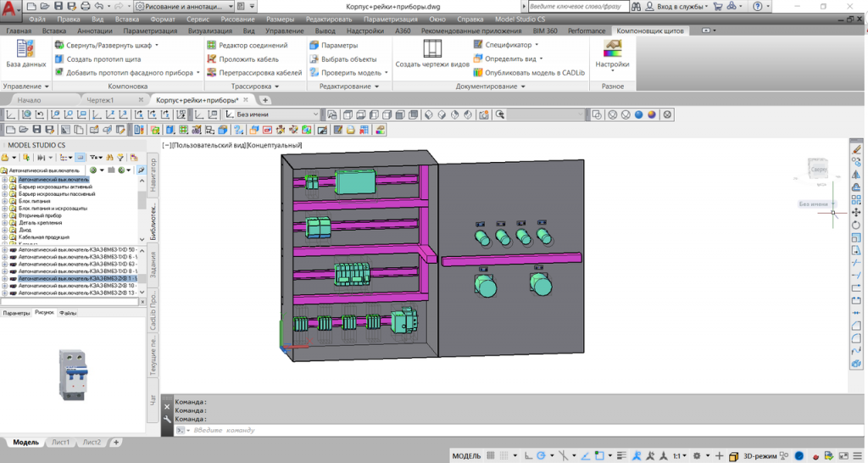868x463 pixels.
Task: Open the annotation scale 1:1 dropdown
Action: coord(680,456)
